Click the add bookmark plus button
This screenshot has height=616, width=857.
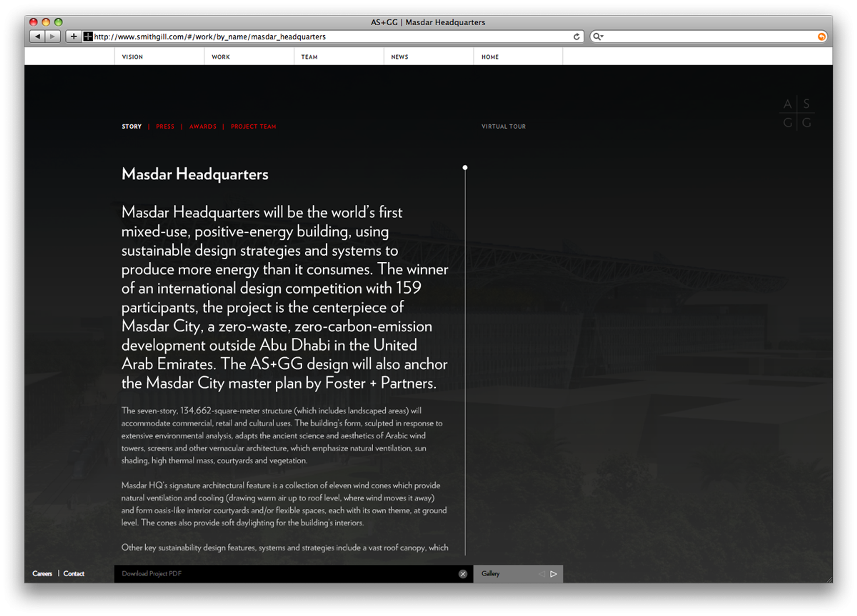tap(74, 37)
